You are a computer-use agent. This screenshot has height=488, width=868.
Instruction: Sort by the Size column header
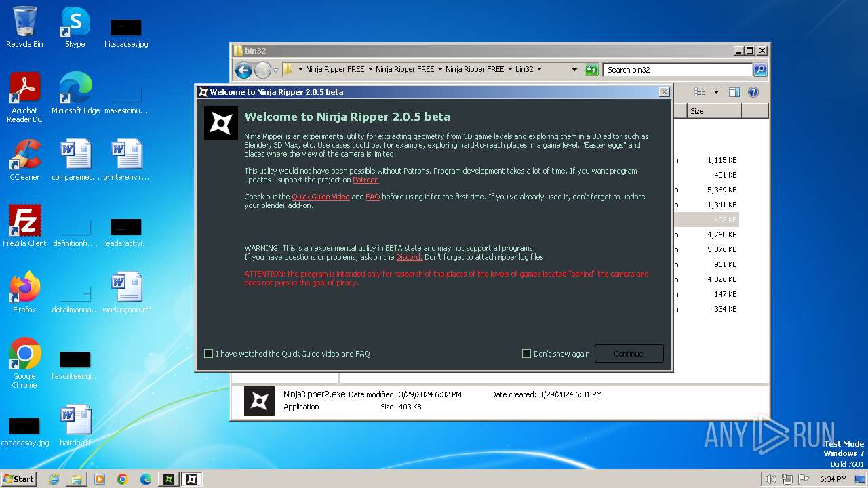[714, 110]
